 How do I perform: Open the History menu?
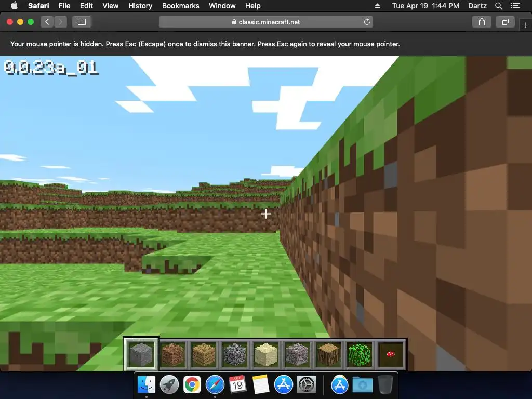pyautogui.click(x=140, y=6)
